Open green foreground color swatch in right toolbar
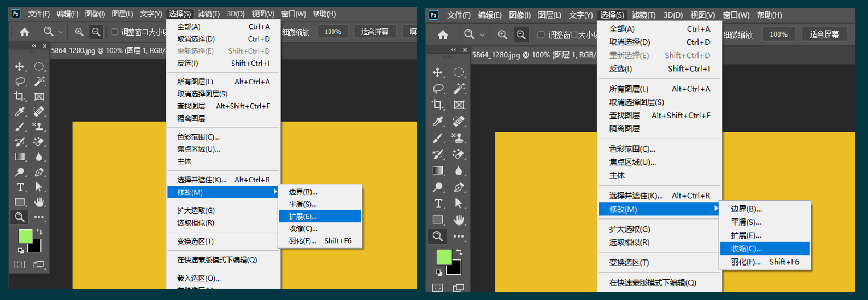Image resolution: width=868 pixels, height=300 pixels. (443, 257)
